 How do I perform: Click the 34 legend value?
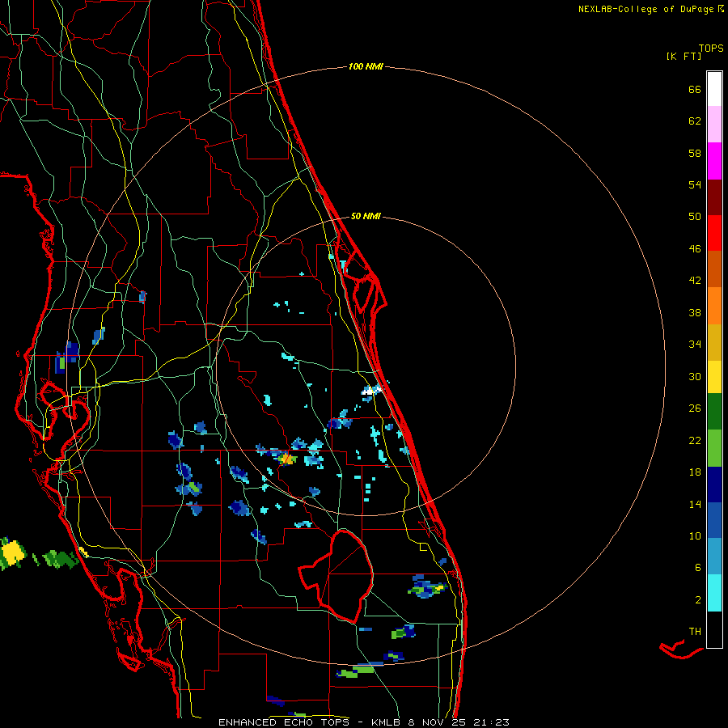(x=695, y=345)
